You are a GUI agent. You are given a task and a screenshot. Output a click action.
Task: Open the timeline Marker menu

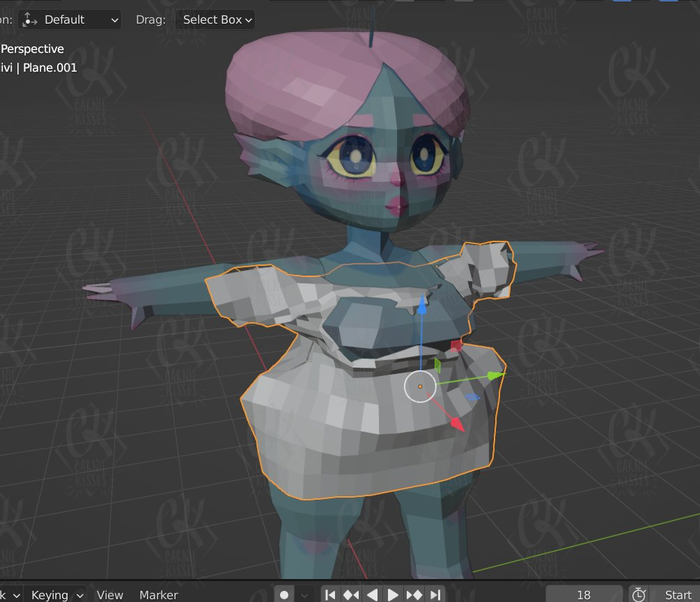(x=158, y=594)
